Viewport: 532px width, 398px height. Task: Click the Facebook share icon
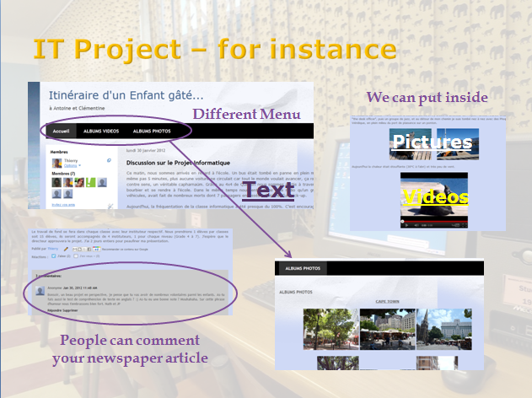89,249
